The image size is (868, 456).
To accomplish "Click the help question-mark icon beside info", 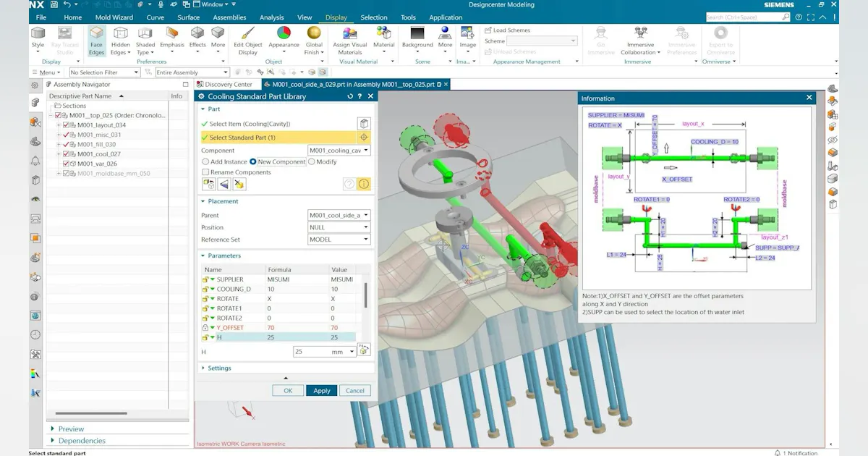I will tap(349, 184).
